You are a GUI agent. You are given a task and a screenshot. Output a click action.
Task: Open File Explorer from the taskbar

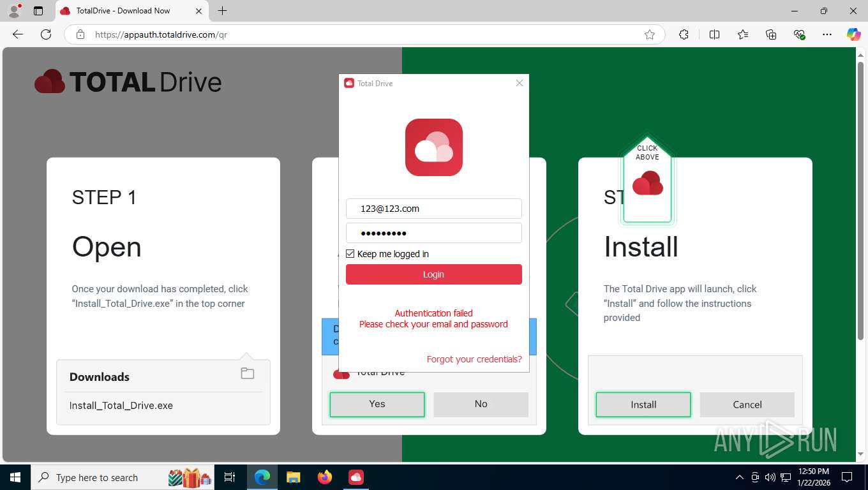coord(293,477)
